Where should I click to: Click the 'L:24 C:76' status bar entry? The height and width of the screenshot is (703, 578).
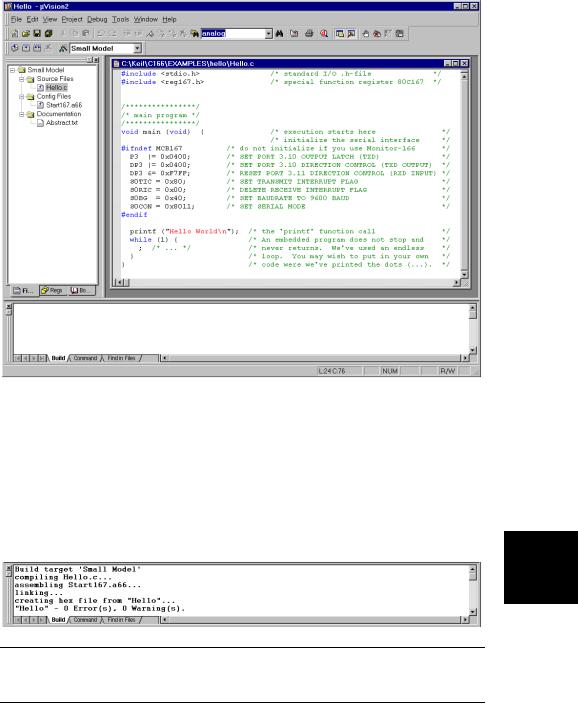pyautogui.click(x=332, y=371)
